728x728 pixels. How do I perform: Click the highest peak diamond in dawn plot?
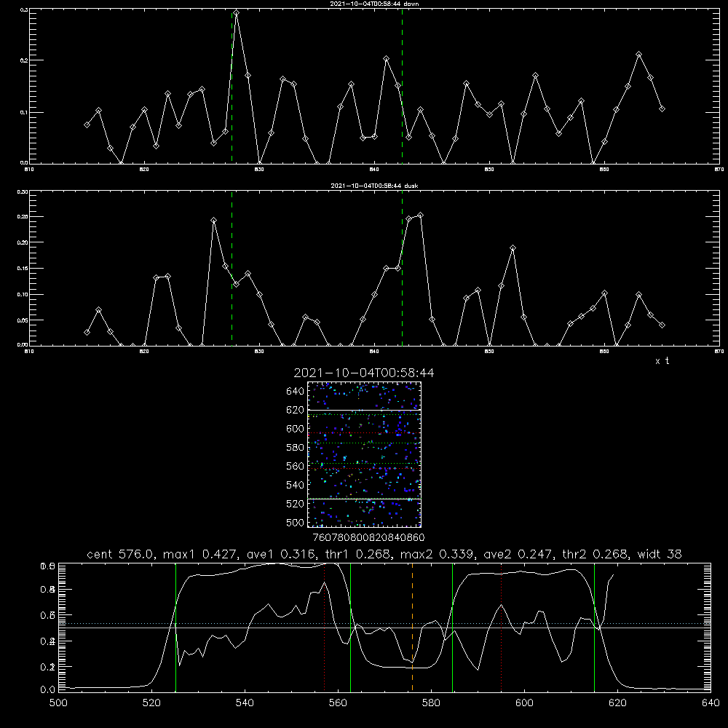(x=237, y=13)
